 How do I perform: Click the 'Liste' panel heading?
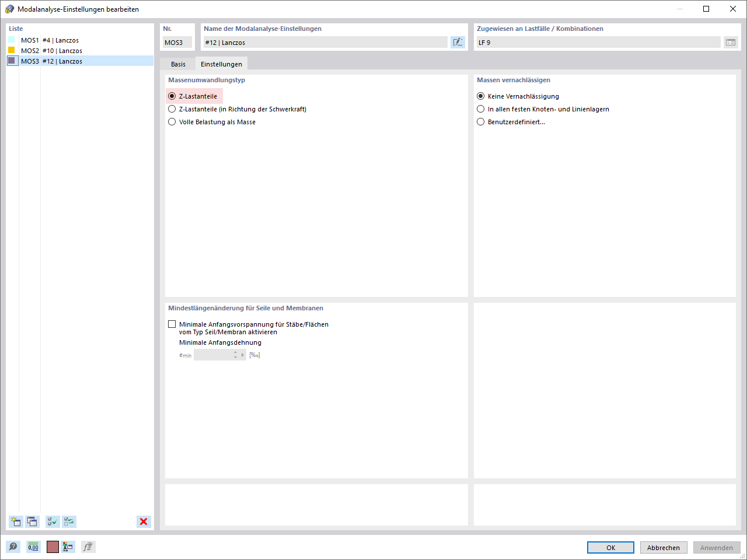coord(16,29)
